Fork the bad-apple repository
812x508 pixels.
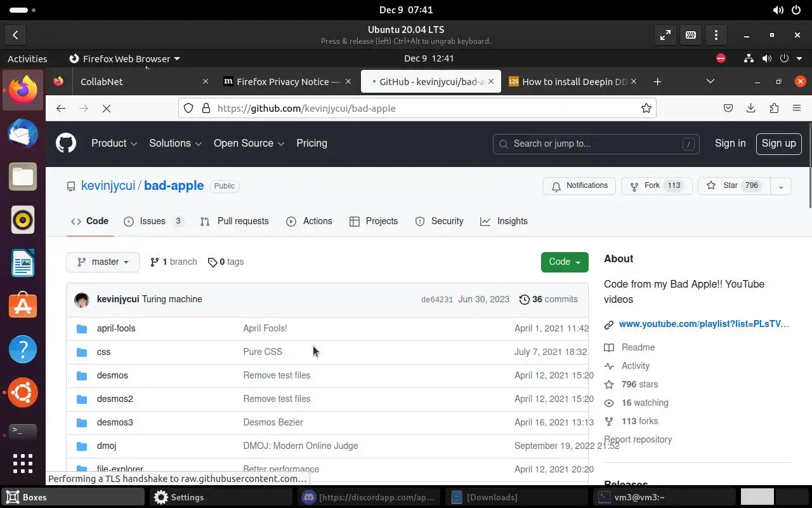(x=657, y=186)
